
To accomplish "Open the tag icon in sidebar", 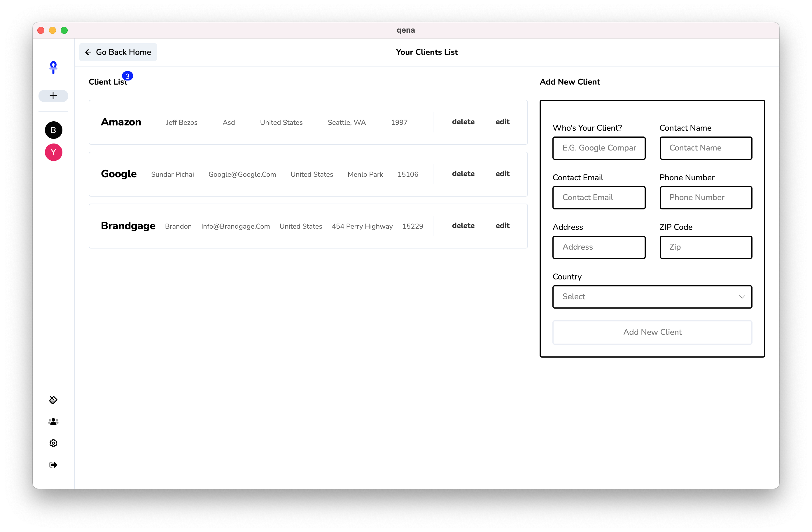I will coord(53,400).
